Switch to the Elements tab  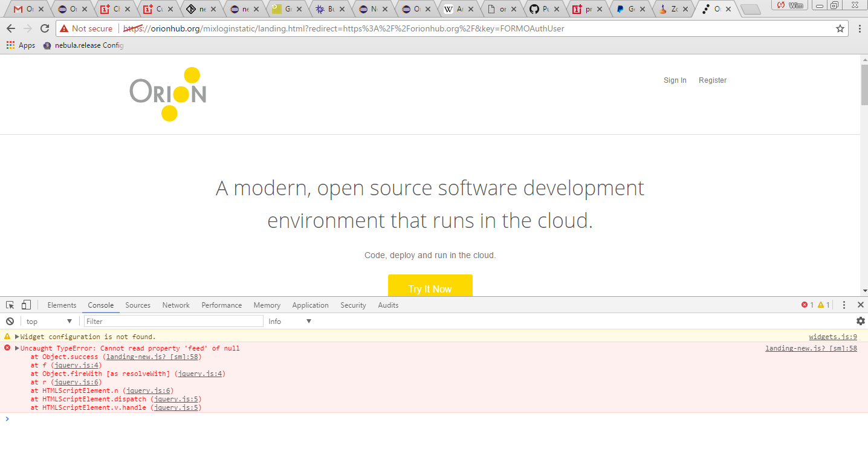point(62,305)
